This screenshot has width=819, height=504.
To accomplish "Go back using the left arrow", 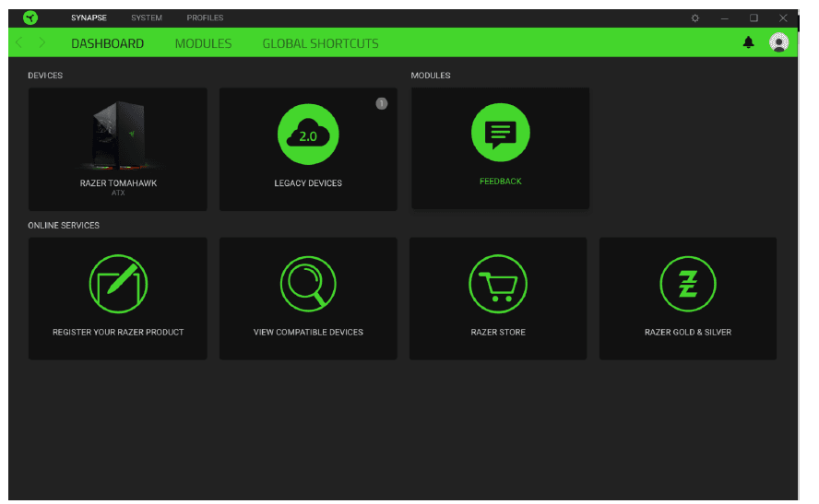I will pos(20,43).
